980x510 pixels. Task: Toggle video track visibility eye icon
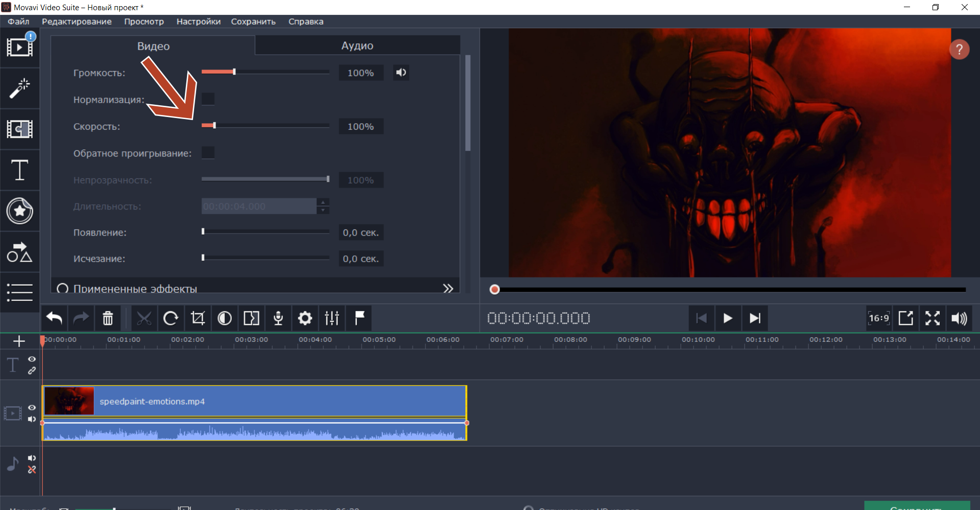32,407
